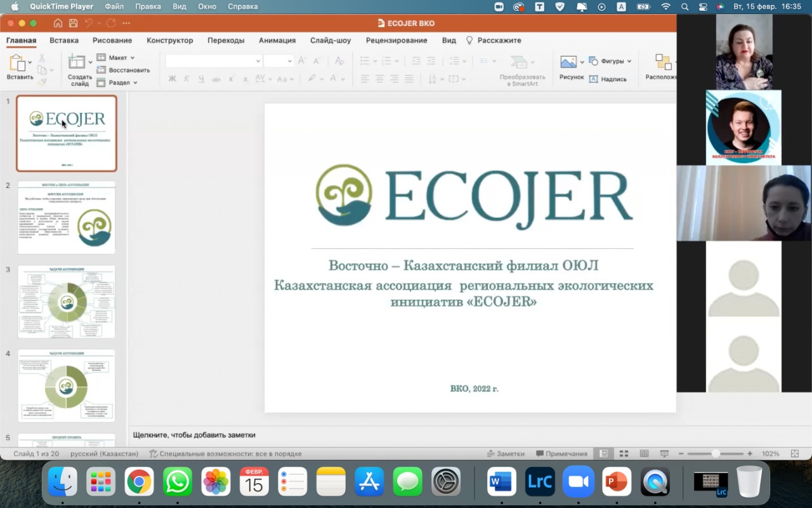The image size is (812, 508).
Task: Zoom in with the plus button
Action: (x=750, y=454)
